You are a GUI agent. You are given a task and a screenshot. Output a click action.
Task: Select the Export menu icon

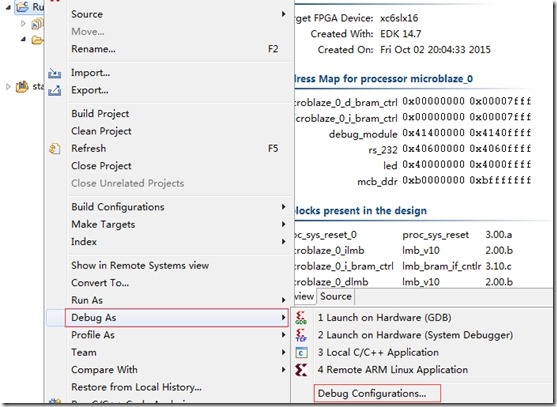point(54,91)
